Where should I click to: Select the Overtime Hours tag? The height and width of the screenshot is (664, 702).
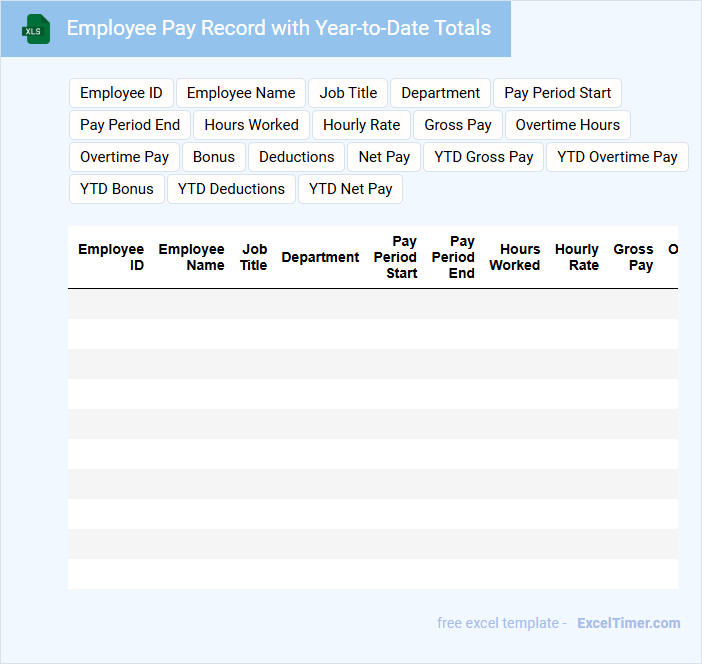568,125
